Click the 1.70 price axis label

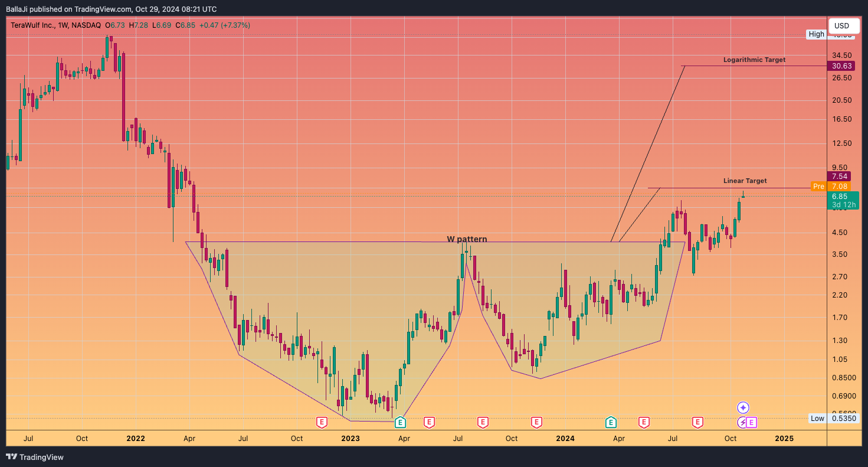840,318
